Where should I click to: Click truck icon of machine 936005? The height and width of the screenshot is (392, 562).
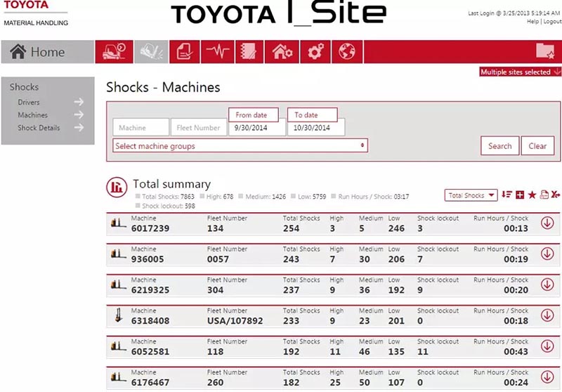(x=118, y=254)
